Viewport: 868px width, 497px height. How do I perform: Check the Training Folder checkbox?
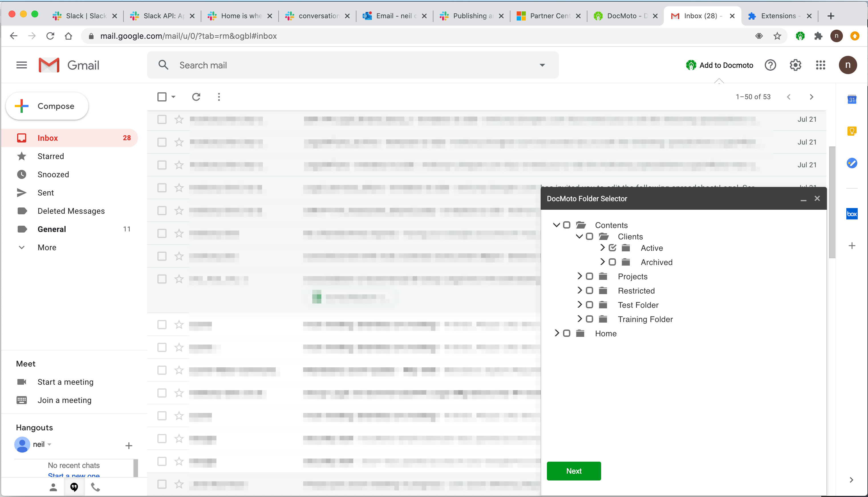coord(589,319)
